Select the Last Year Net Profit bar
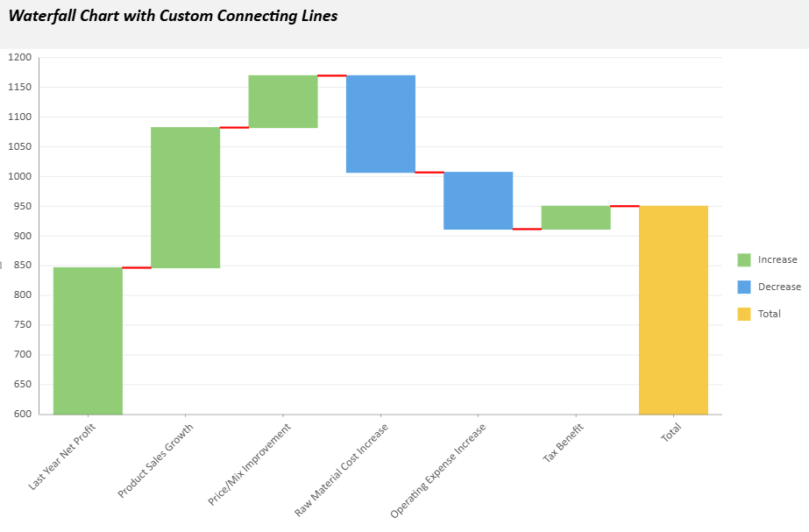Screen dimensions: 809x532 click(88, 340)
